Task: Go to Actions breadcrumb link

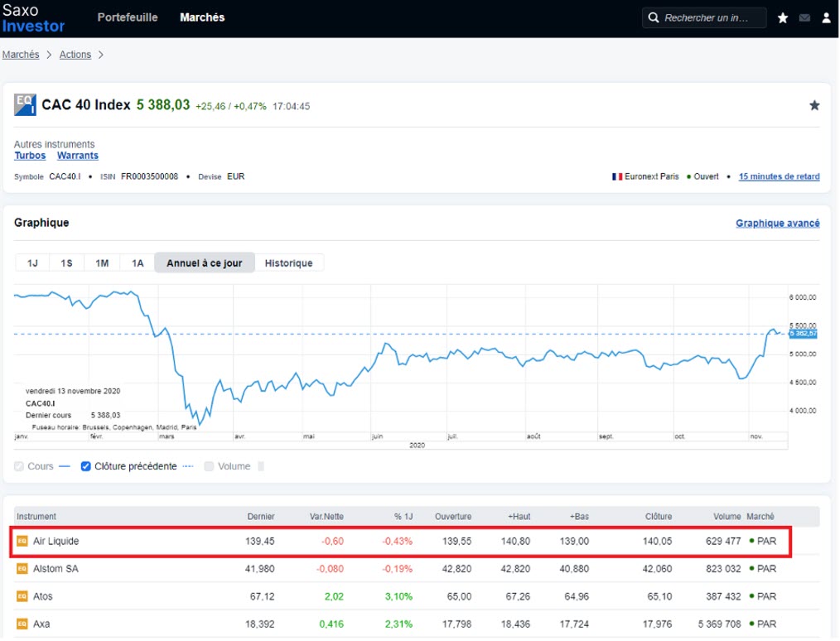Action: [x=75, y=55]
